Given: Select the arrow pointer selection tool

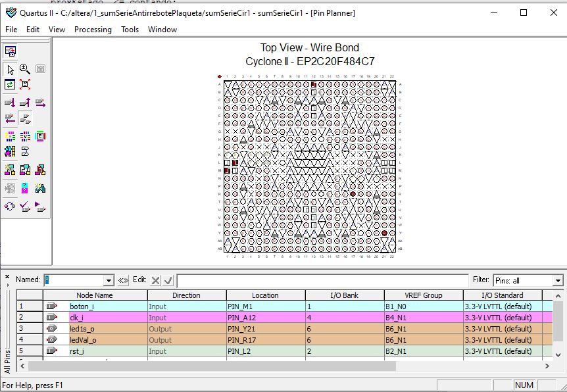Looking at the screenshot, I should coord(10,69).
